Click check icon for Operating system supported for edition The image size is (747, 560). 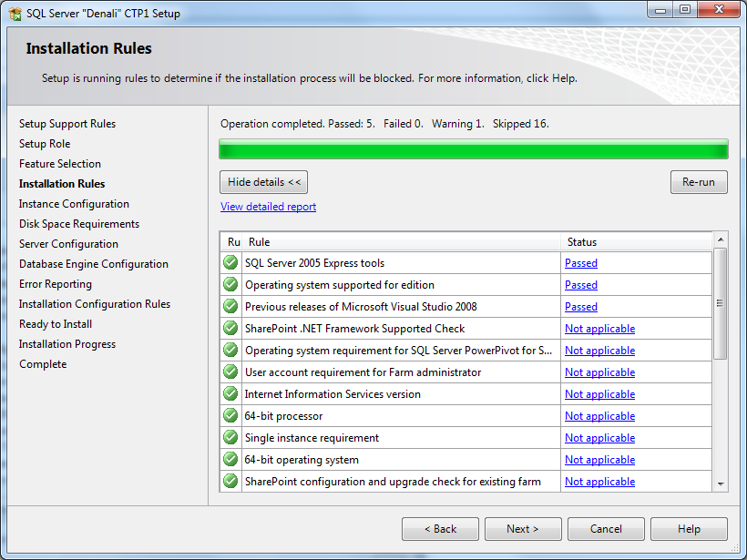click(x=230, y=285)
